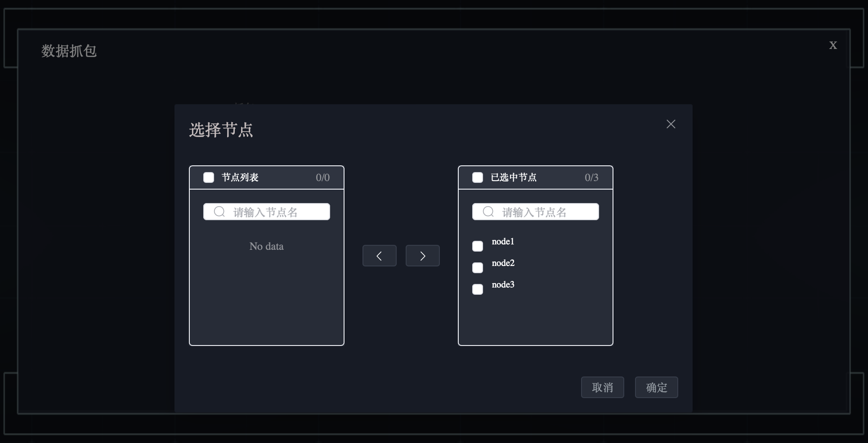Check the node3 checkbox
The height and width of the screenshot is (443, 868).
pyautogui.click(x=478, y=289)
